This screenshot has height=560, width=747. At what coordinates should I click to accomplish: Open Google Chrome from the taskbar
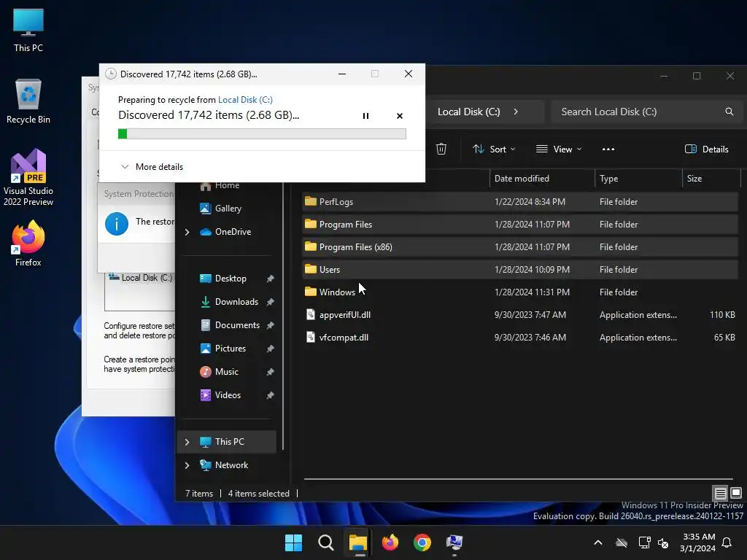422,542
